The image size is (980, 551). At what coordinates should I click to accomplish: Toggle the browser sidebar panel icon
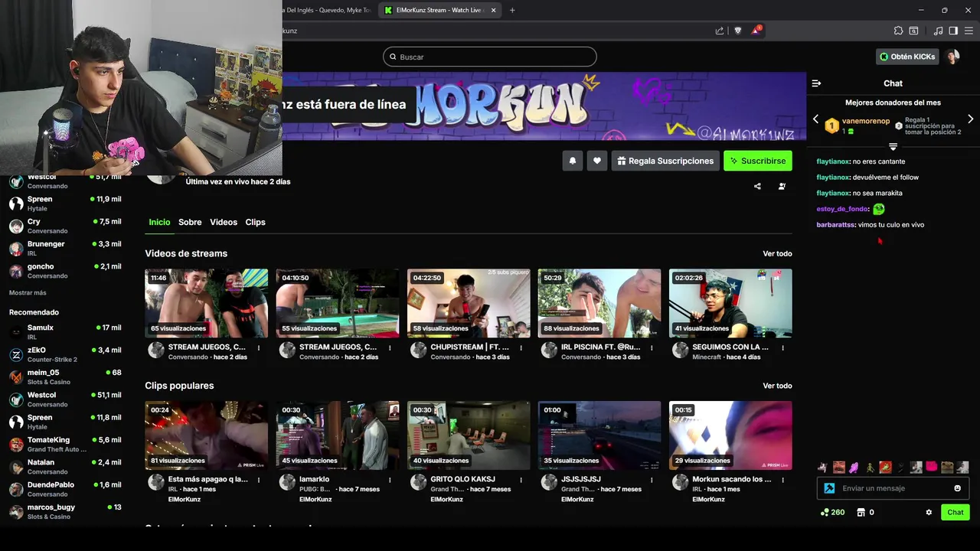point(953,31)
